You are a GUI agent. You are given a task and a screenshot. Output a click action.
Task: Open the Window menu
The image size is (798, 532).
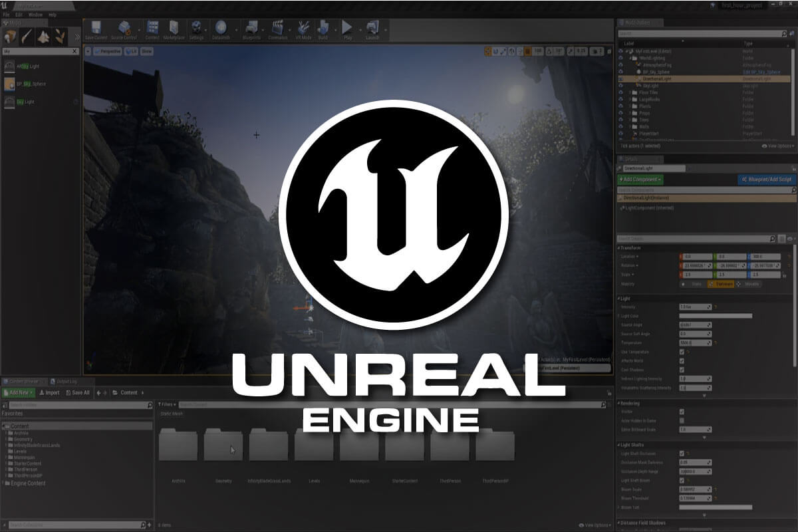pos(35,14)
